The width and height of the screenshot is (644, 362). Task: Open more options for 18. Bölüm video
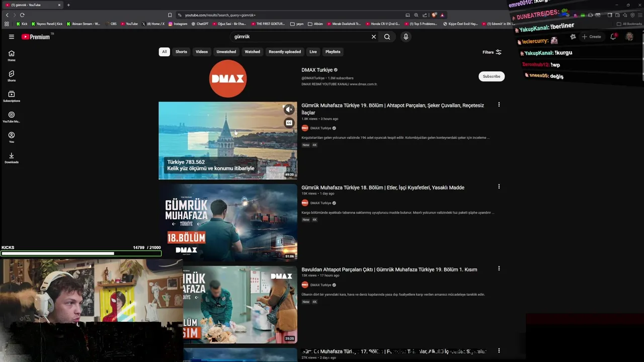coord(499,187)
